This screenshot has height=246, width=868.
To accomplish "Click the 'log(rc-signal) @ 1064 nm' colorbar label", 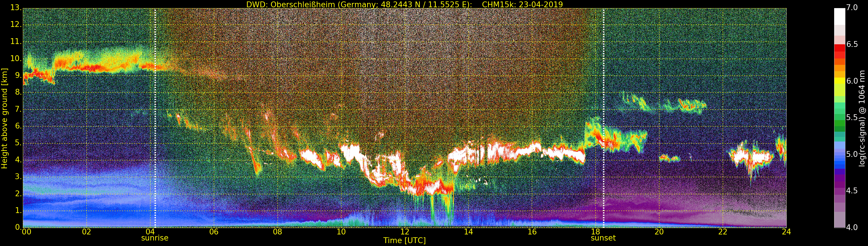I will click(862, 118).
